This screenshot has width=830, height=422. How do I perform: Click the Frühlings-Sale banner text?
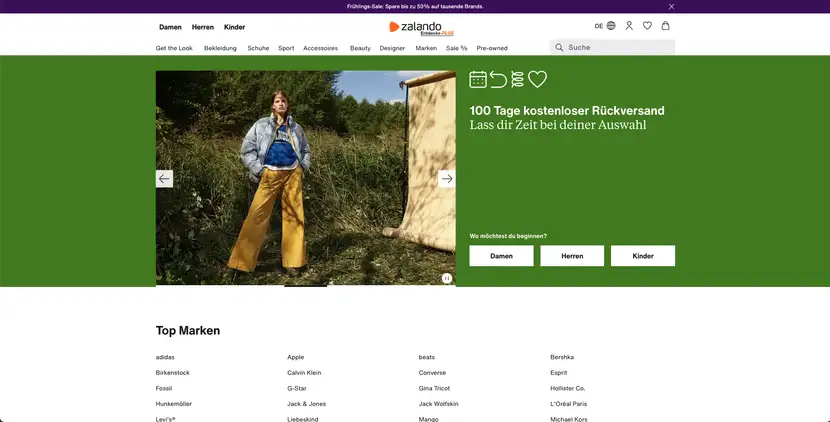[415, 7]
